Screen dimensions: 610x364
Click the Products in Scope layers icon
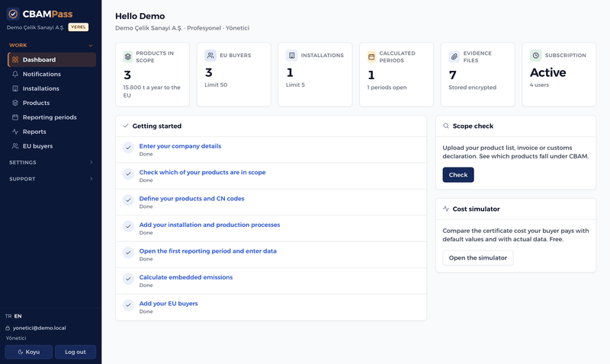127,56
